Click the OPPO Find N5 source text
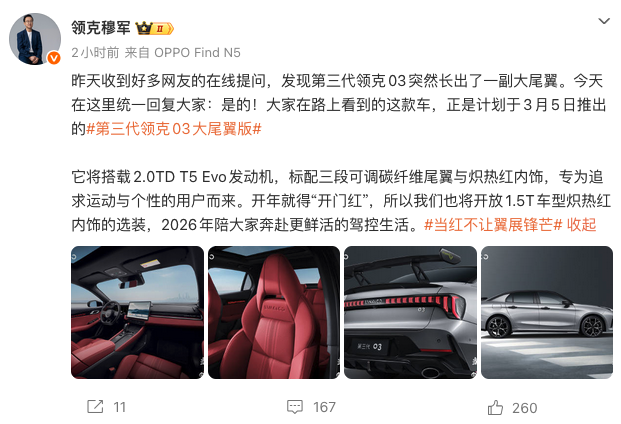 tap(197, 53)
